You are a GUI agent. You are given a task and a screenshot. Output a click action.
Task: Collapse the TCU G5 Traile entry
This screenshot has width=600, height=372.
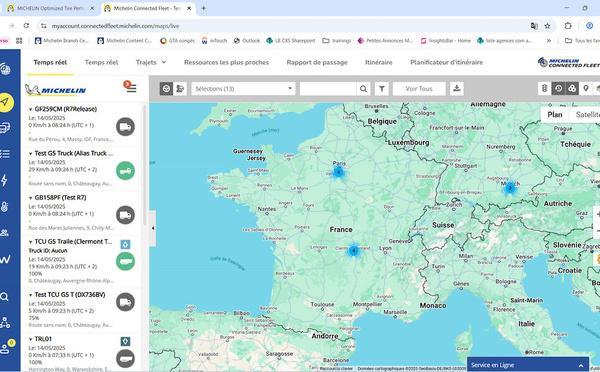(x=30, y=242)
